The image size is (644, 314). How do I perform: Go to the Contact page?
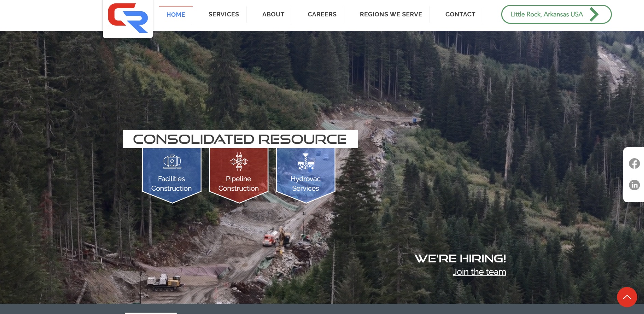(460, 14)
